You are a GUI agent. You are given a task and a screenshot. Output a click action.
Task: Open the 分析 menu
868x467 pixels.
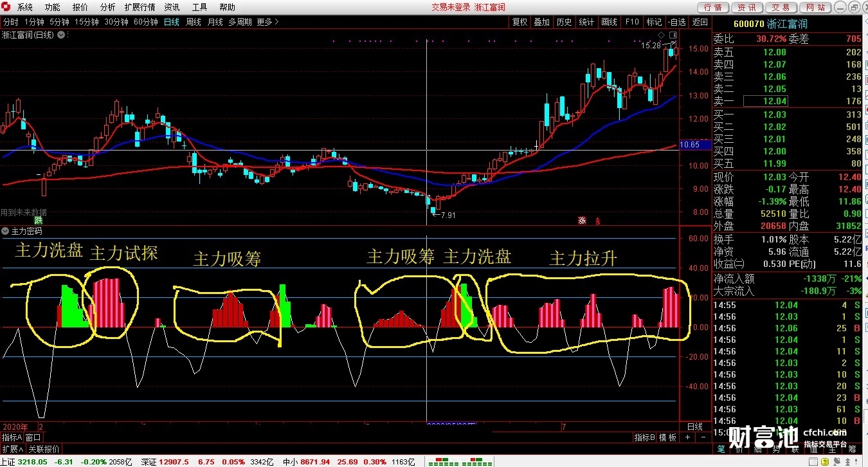pos(107,7)
